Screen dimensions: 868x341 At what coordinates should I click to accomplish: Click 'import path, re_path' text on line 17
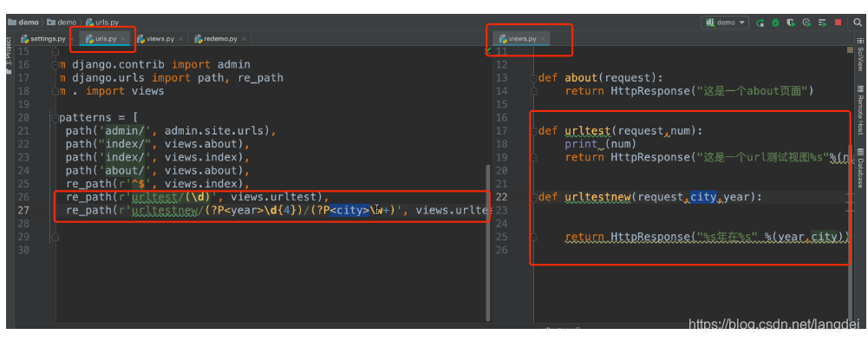pos(218,78)
